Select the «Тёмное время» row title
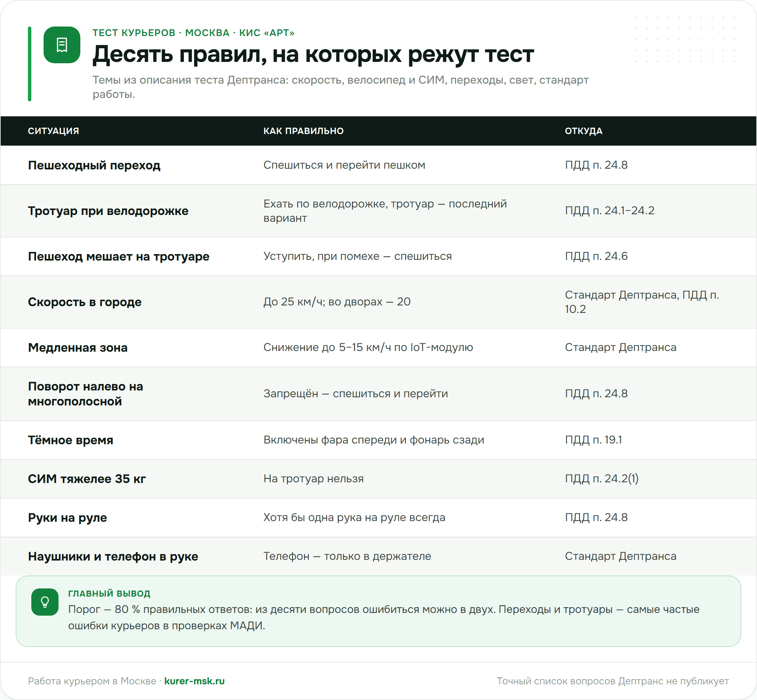Screen dimensions: 757x700 (70, 440)
